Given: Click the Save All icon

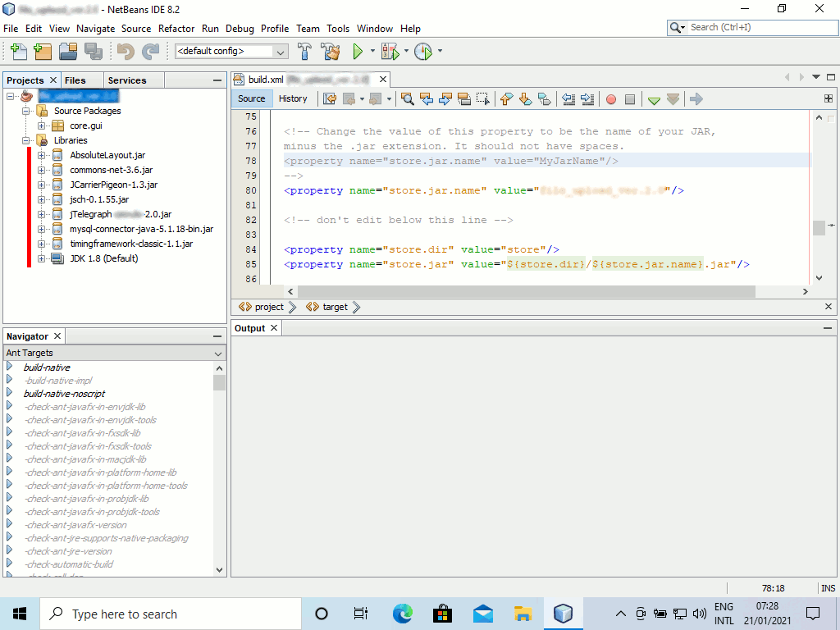Looking at the screenshot, I should 94,52.
